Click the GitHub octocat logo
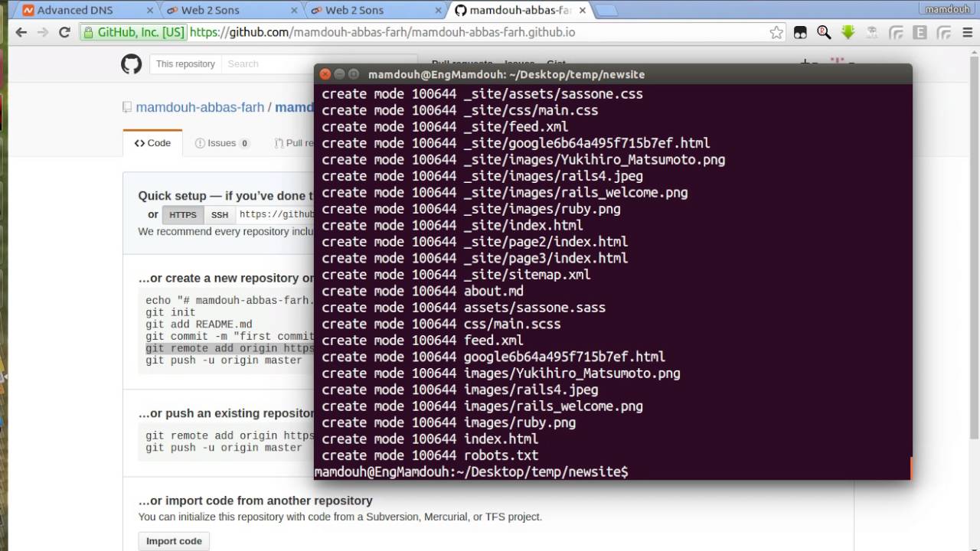The width and height of the screenshot is (980, 551). click(132, 64)
